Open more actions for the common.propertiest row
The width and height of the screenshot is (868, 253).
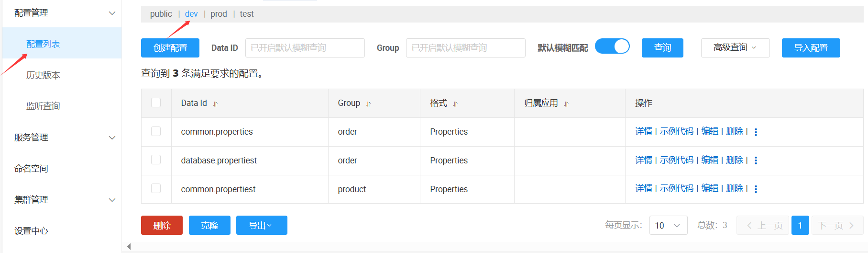[756, 189]
